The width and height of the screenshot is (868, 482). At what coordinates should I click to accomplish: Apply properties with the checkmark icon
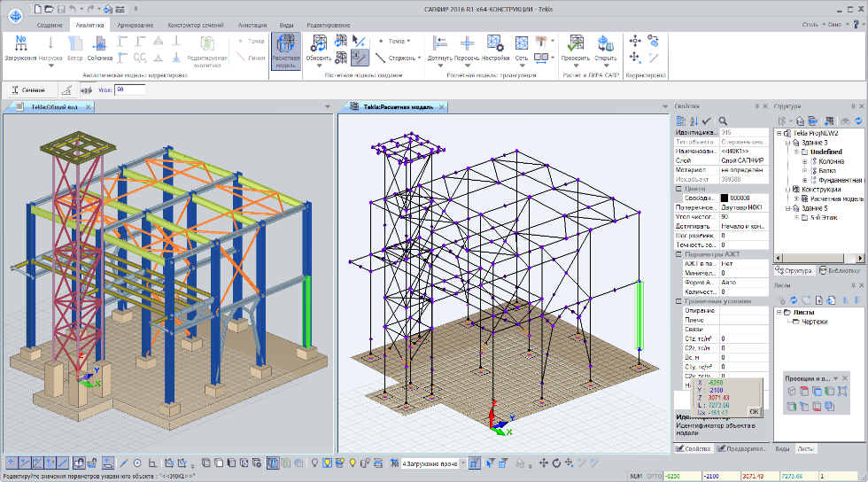pyautogui.click(x=707, y=120)
